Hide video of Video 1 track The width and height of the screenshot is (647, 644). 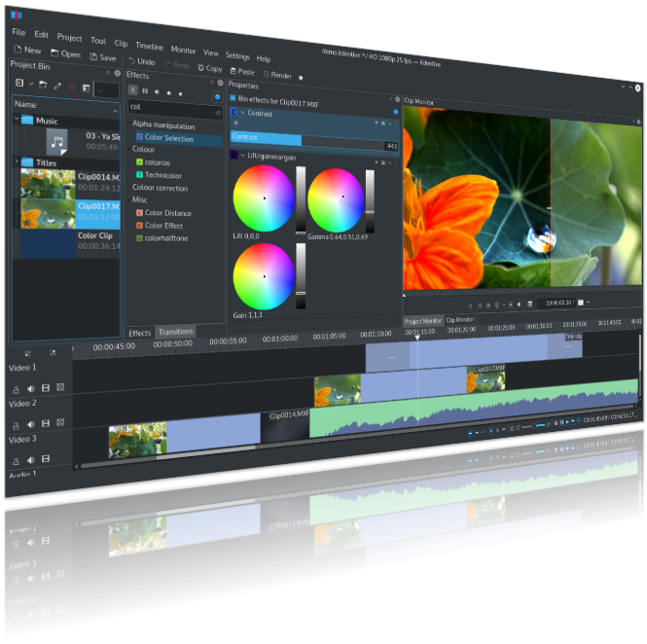pos(46,388)
